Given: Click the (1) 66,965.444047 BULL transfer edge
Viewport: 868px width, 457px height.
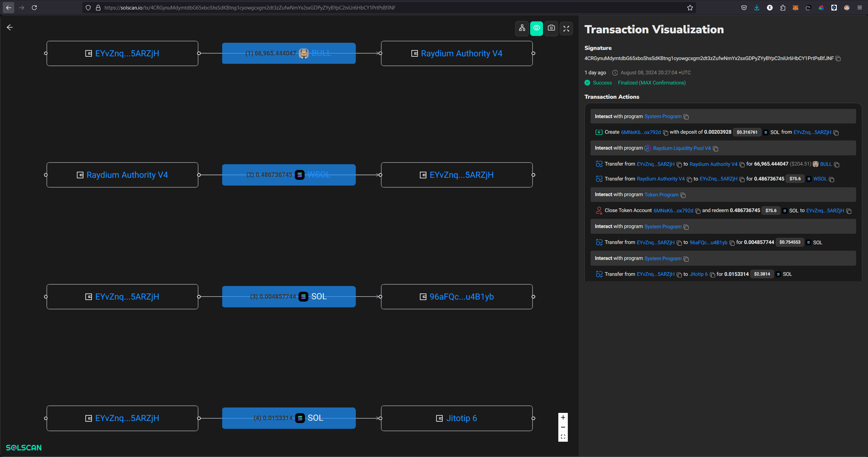Looking at the screenshot, I should 289,53.
